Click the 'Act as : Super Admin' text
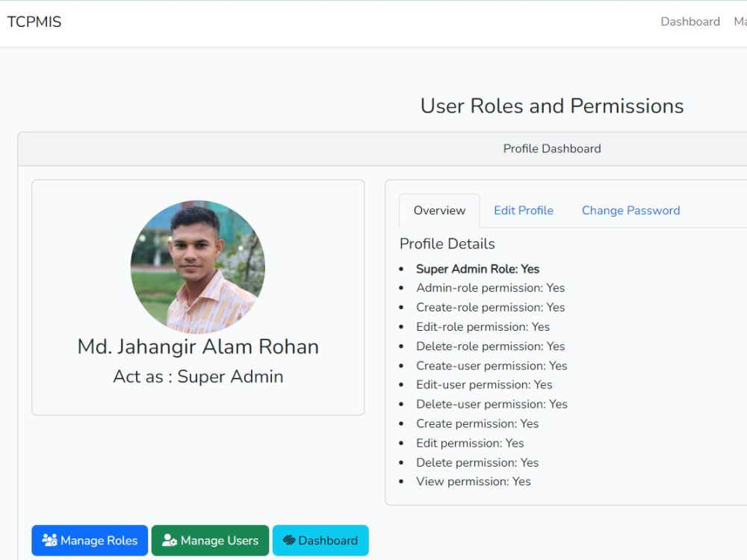Image resolution: width=747 pixels, height=560 pixels. 198,376
